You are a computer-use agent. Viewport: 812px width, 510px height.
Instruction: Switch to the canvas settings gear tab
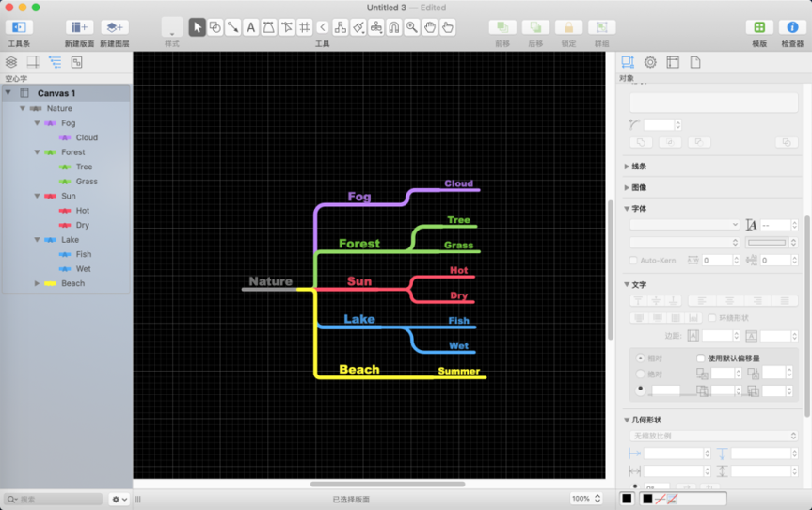coord(650,62)
